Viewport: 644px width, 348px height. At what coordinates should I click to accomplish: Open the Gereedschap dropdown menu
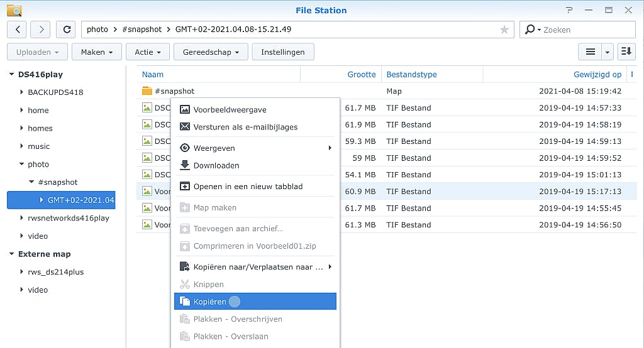211,52
